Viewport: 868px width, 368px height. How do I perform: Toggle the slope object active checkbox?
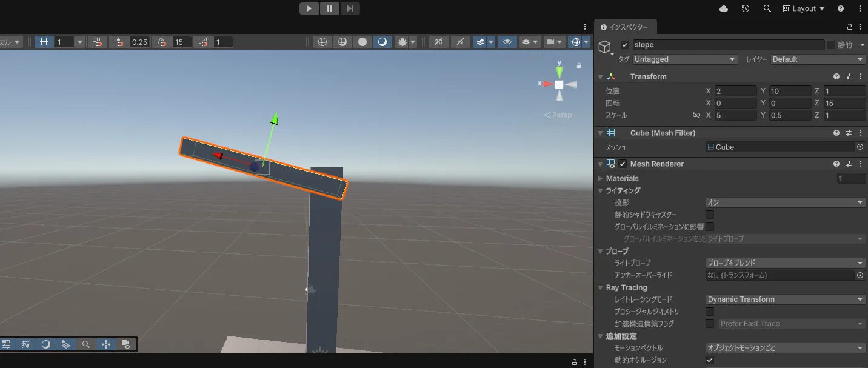[x=625, y=45]
